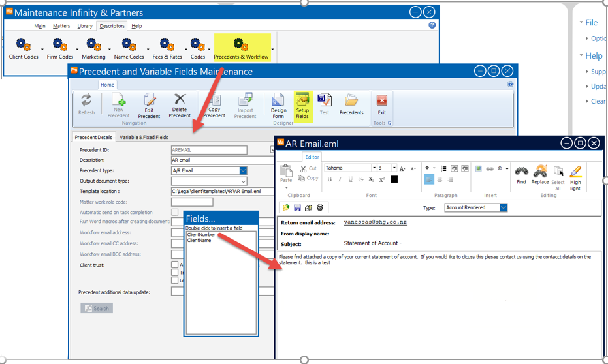Click Edit Precedent in Navigation group
Image resolution: width=608 pixels, height=364 pixels.
tap(150, 106)
